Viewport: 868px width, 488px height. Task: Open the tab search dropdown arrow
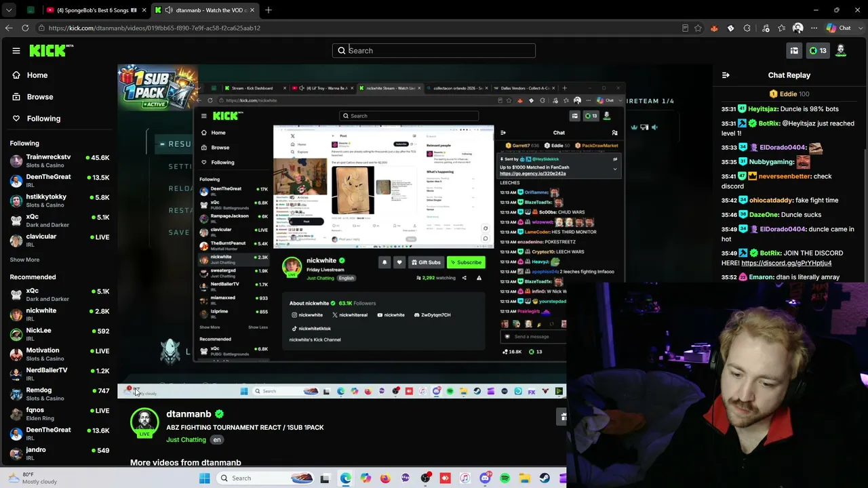tap(9, 10)
